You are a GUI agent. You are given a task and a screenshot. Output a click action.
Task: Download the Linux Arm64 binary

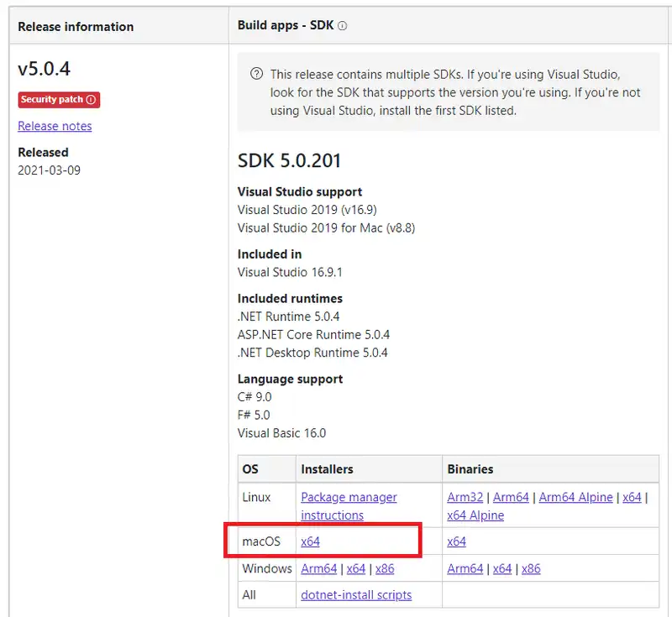point(511,497)
